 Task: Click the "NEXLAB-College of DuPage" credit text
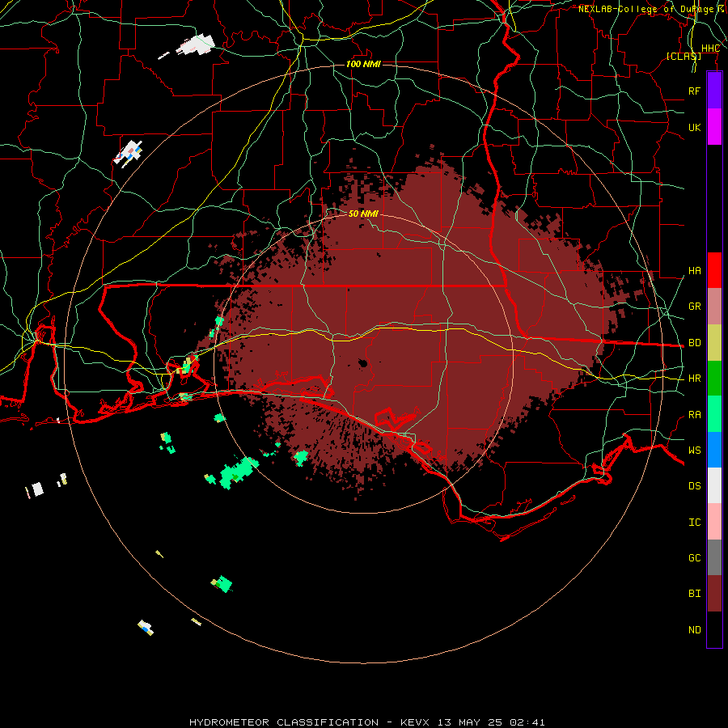[645, 9]
